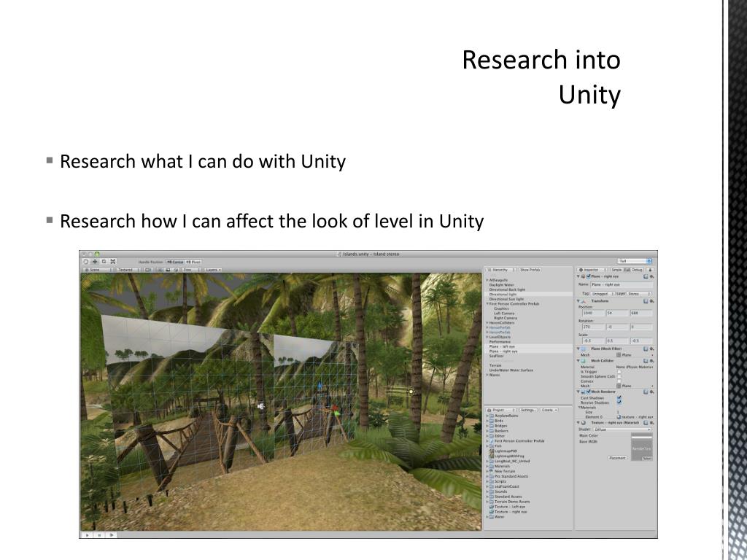The width and height of the screenshot is (747, 560).
Task: Click the Settings button in Project panel
Action: point(528,410)
